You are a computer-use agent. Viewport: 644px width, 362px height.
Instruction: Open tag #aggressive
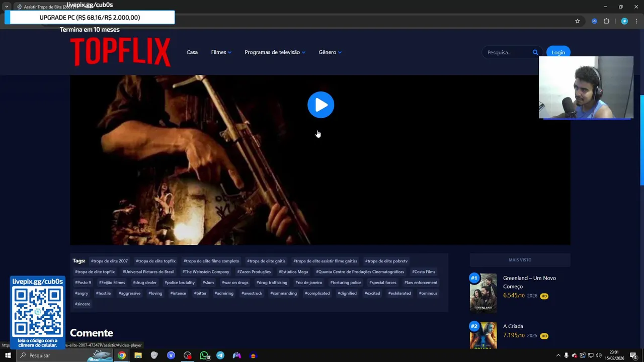click(129, 293)
